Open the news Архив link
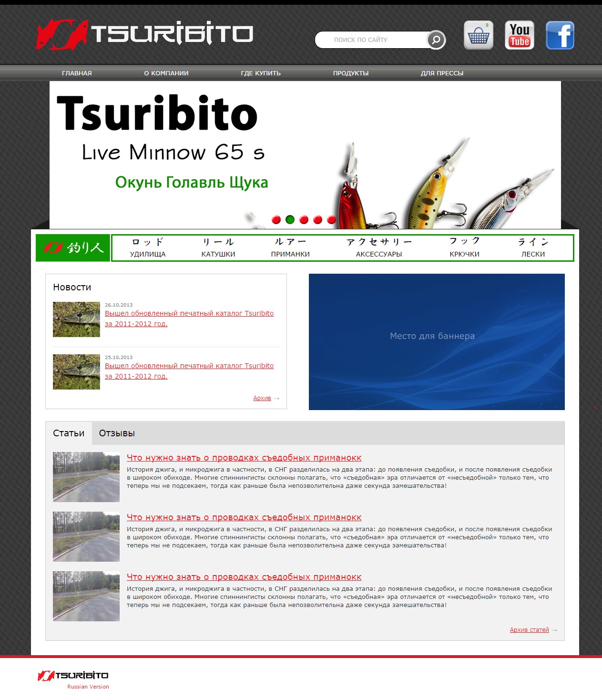The height and width of the screenshot is (700, 602). tap(262, 398)
